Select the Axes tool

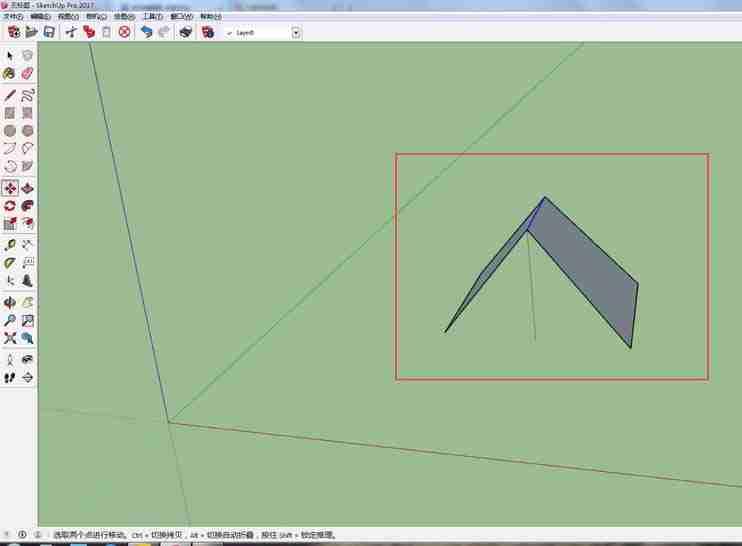10,281
